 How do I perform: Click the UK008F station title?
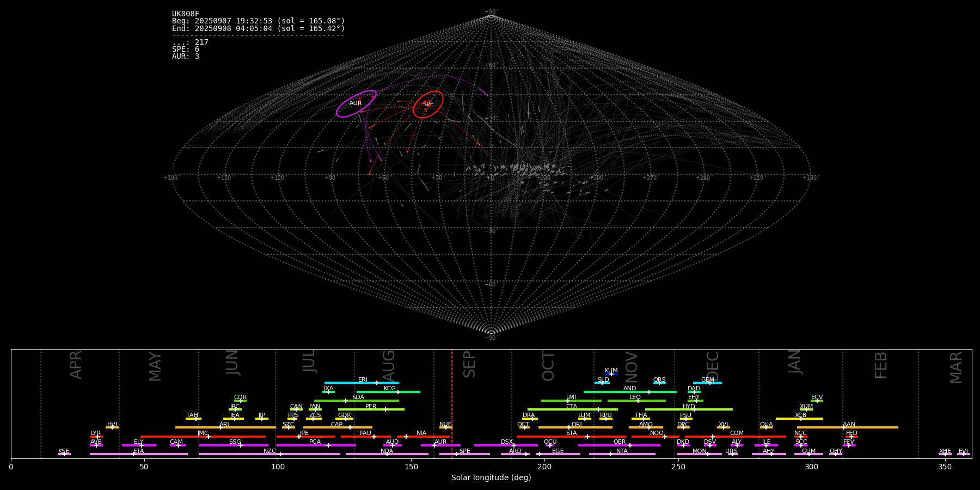[x=186, y=14]
